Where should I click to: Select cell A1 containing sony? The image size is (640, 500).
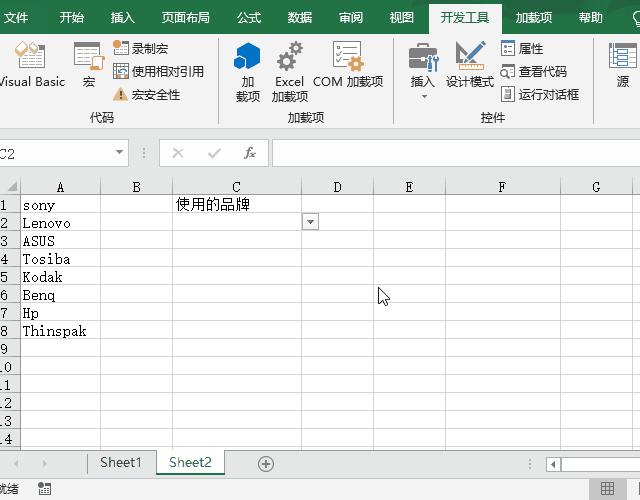click(x=60, y=204)
